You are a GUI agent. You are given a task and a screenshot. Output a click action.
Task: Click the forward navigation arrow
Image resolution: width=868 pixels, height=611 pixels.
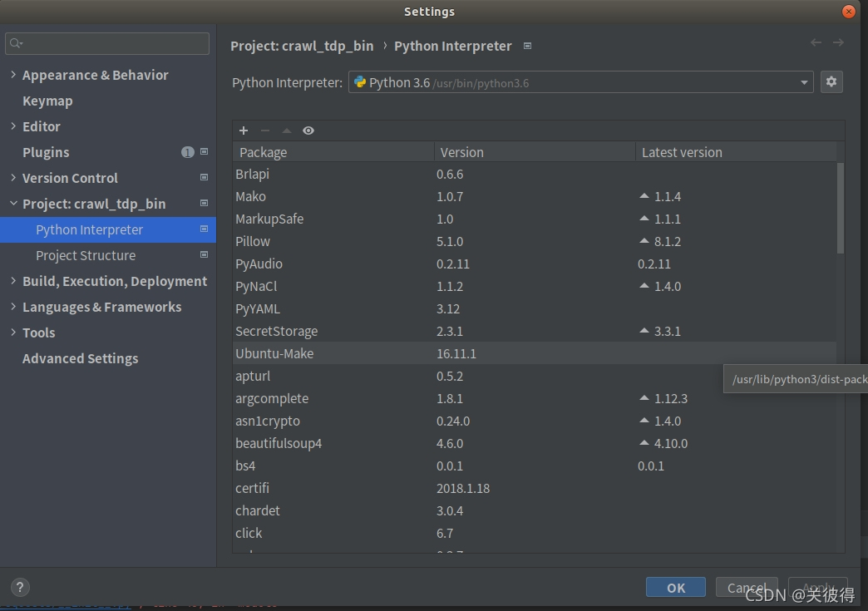pos(839,42)
